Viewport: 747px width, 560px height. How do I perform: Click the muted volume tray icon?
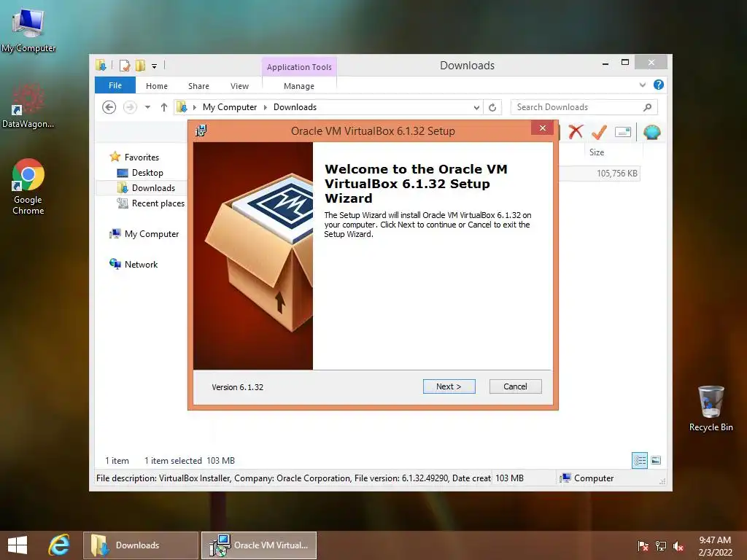[x=678, y=545]
